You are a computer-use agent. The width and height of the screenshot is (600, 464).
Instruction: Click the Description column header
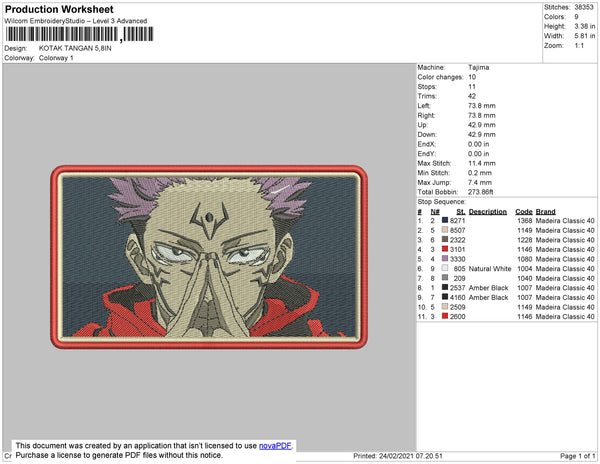coord(488,212)
